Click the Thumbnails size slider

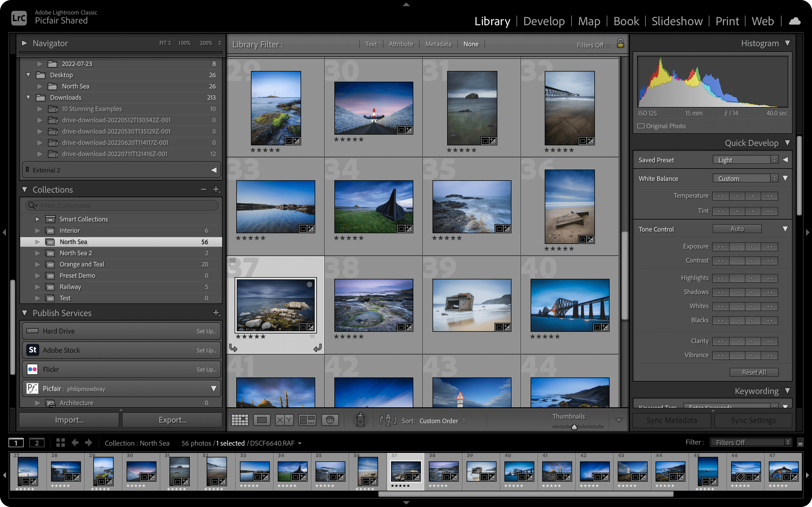click(574, 427)
